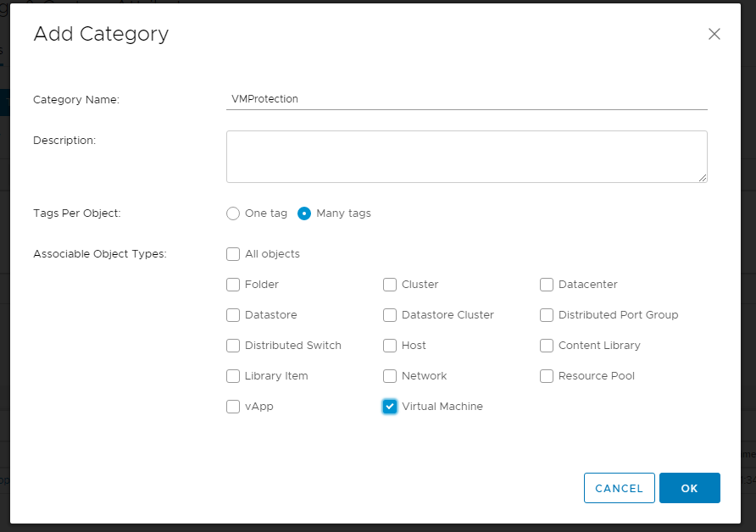
Task: Check the Content Library checkbox
Action: click(547, 346)
